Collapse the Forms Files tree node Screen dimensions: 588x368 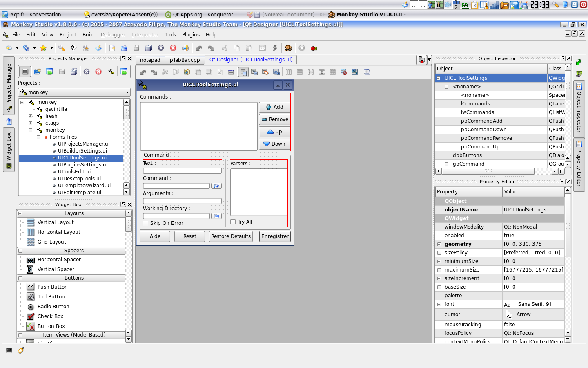tap(39, 137)
